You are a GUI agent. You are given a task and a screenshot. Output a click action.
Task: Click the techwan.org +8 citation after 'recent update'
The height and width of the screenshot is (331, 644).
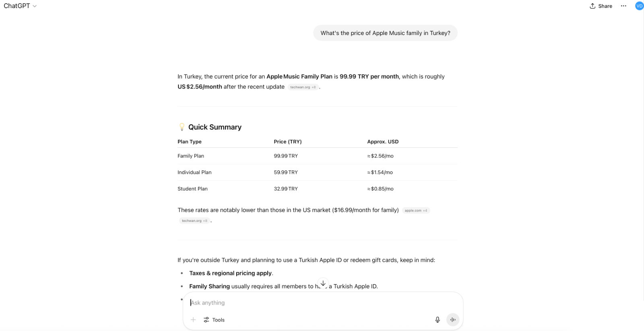click(303, 87)
